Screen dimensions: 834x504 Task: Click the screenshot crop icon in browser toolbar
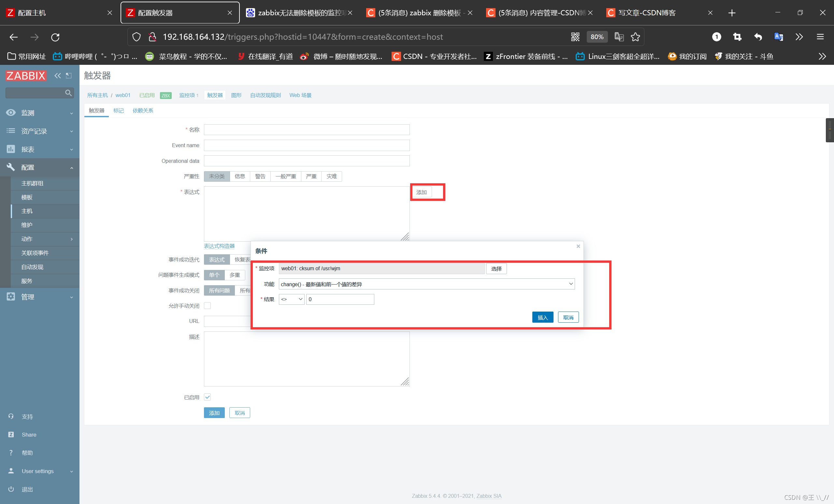737,37
